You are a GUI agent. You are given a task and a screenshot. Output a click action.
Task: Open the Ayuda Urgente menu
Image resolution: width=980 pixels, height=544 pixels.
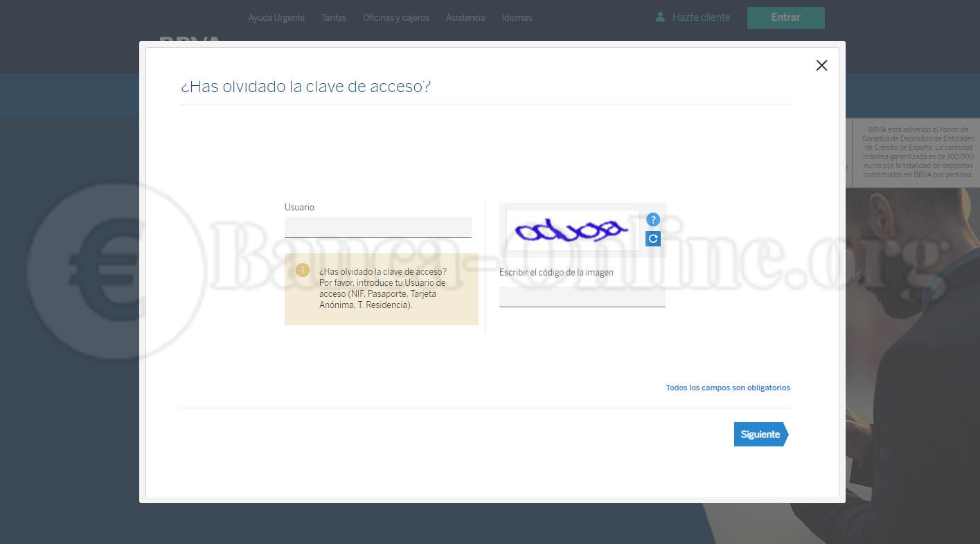(276, 17)
